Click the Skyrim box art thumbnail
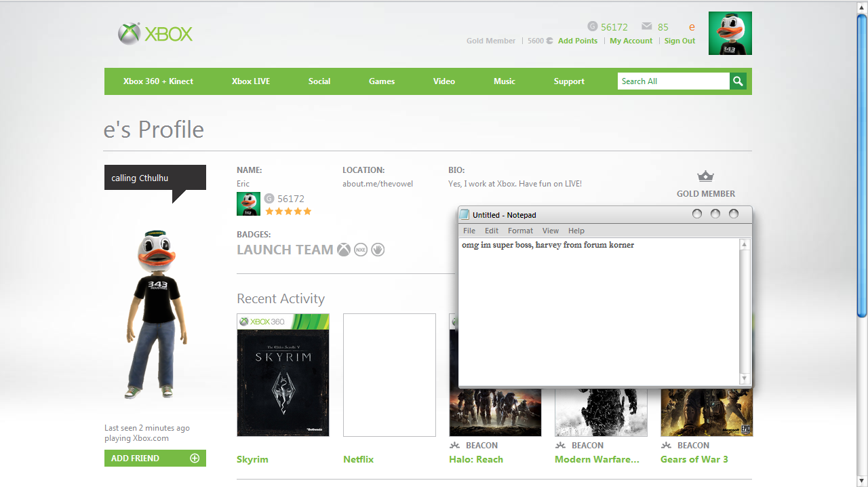The height and width of the screenshot is (487, 868). click(x=283, y=375)
